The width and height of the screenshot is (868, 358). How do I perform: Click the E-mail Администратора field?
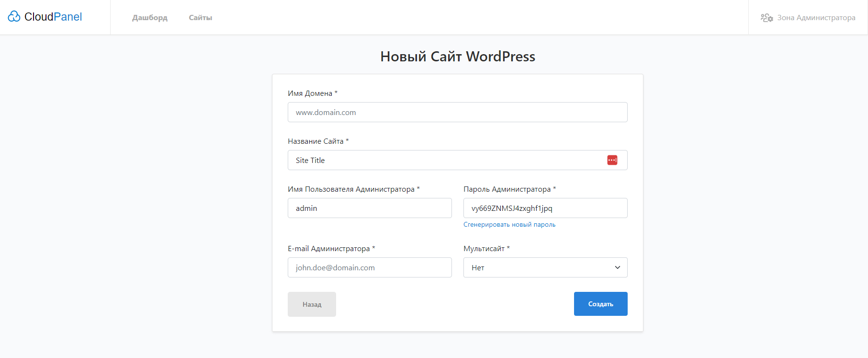(x=370, y=267)
